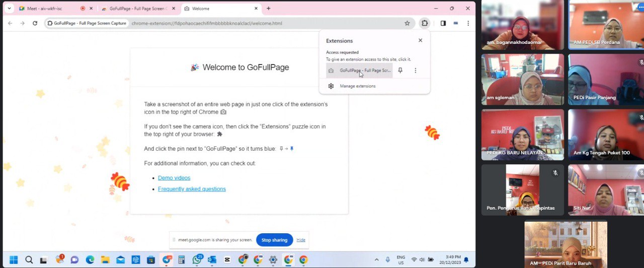Click the Extensions puzzle icon in Chrome toolbar

(x=425, y=23)
